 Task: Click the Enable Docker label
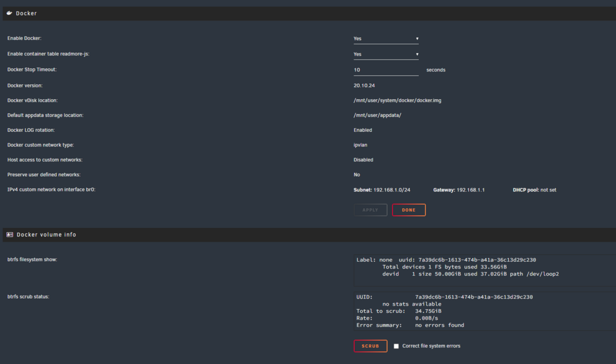click(24, 38)
